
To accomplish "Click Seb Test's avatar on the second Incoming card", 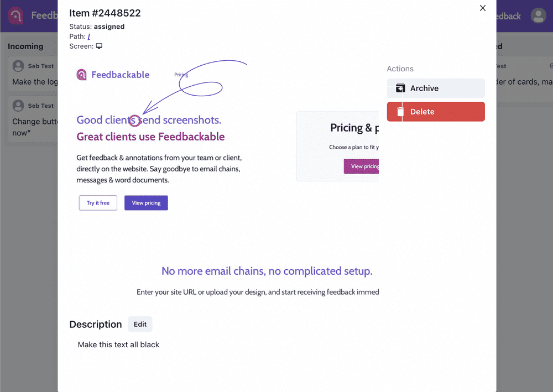I will pos(18,106).
